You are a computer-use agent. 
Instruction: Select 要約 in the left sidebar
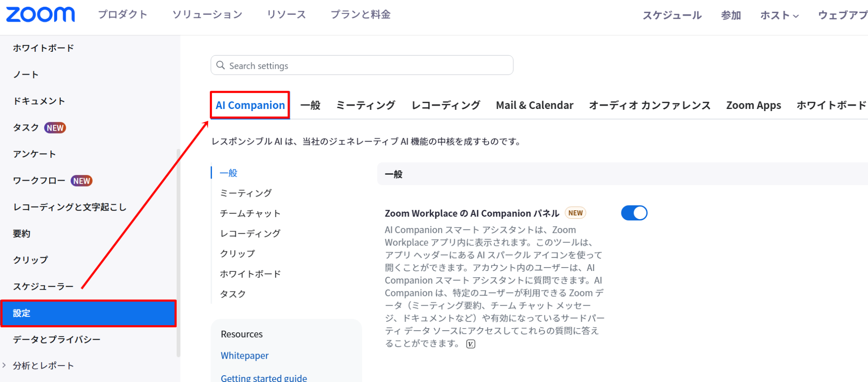point(22,233)
